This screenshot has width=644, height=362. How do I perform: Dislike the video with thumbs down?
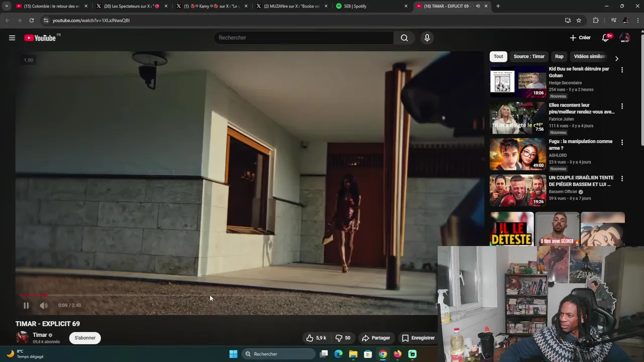click(343, 338)
